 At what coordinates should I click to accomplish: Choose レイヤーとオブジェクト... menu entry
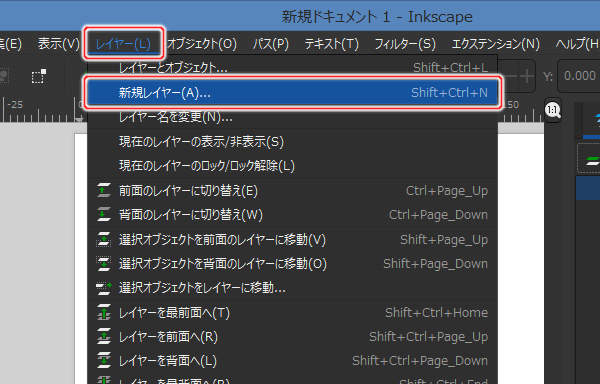pyautogui.click(x=293, y=68)
